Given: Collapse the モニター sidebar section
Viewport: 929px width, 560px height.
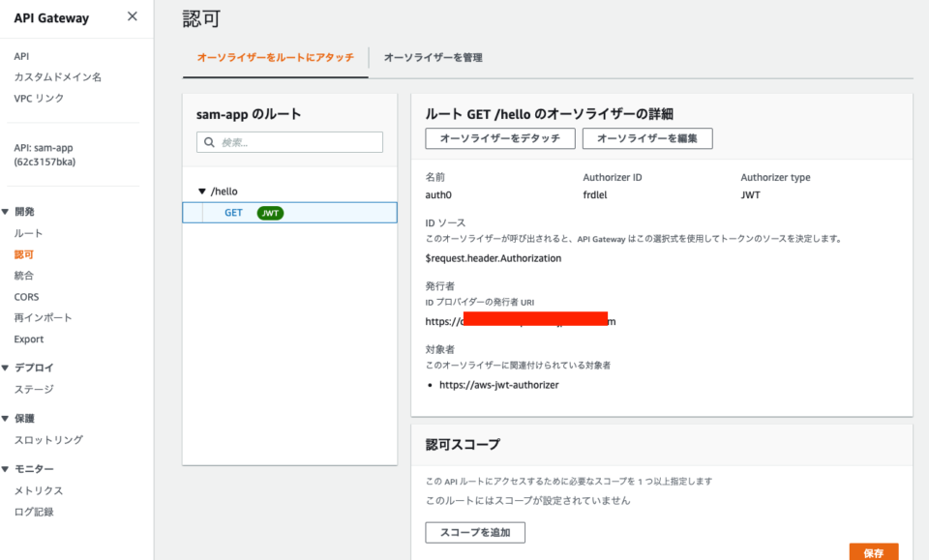Looking at the screenshot, I should pyautogui.click(x=8, y=469).
